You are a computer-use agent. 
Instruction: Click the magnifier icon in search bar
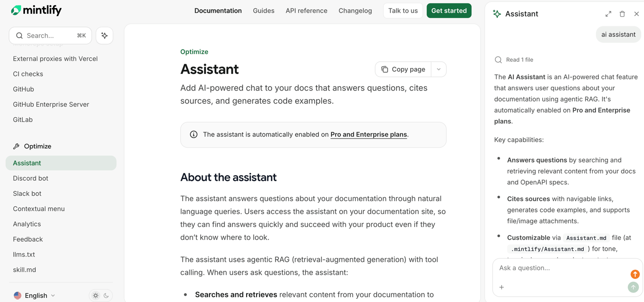(19, 35)
